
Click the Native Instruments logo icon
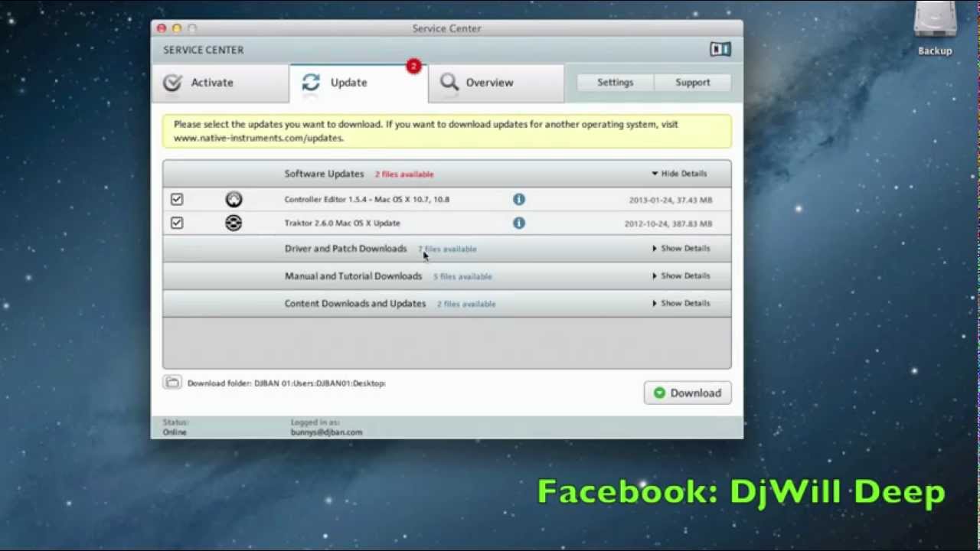click(x=720, y=50)
